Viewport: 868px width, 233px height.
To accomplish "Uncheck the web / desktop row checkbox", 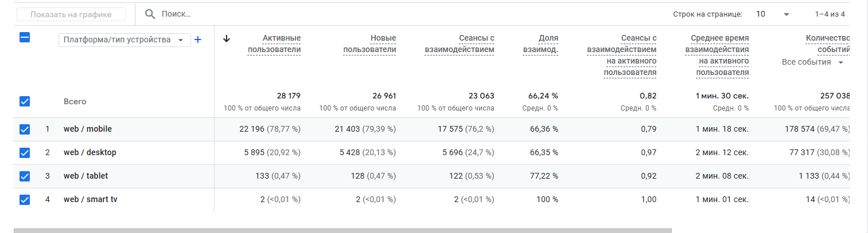I will click(x=25, y=153).
